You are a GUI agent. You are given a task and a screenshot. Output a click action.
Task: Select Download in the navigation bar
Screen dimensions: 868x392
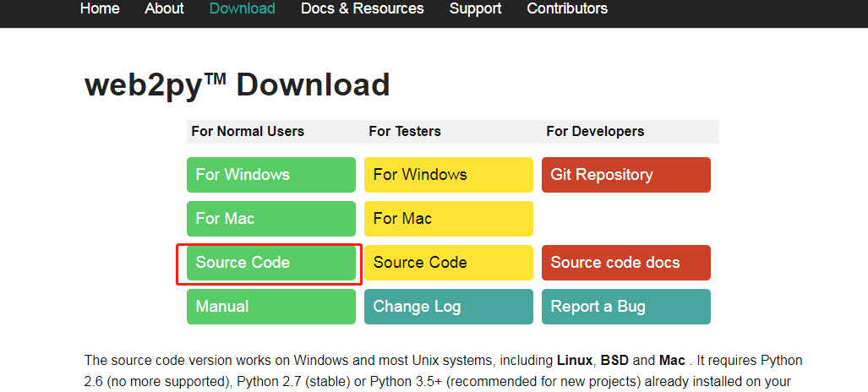click(243, 8)
